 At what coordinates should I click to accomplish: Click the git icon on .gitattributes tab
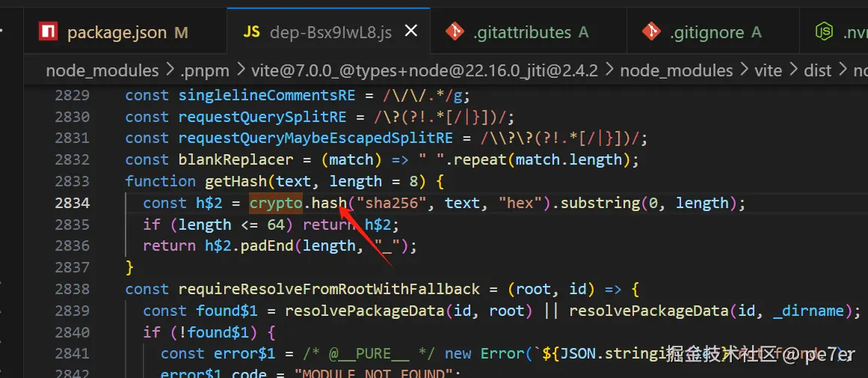click(455, 32)
